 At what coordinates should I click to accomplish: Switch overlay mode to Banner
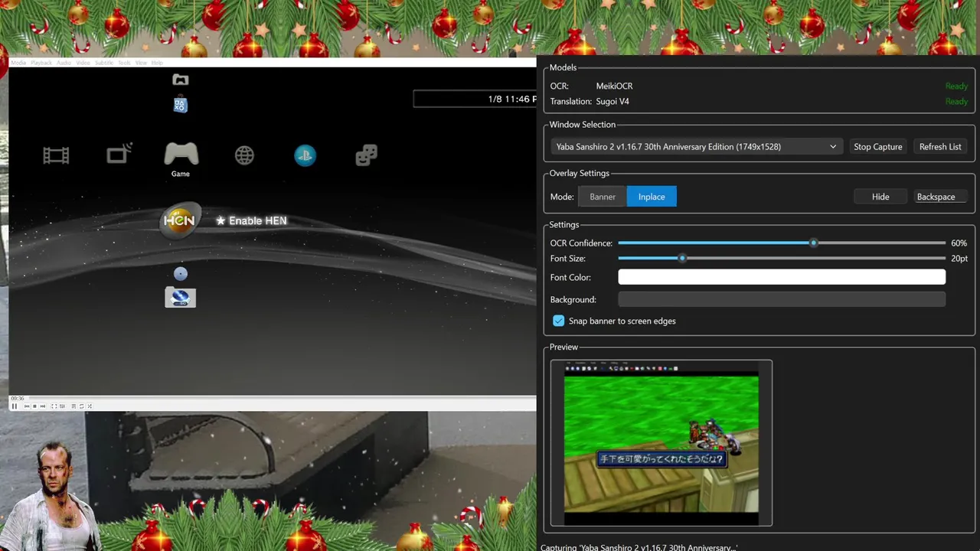pyautogui.click(x=603, y=197)
